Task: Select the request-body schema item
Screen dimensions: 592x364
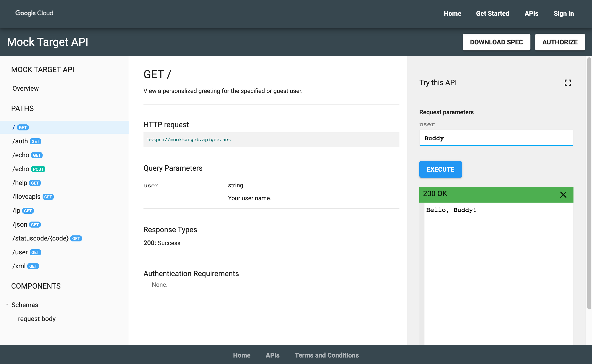Action: pyautogui.click(x=36, y=318)
